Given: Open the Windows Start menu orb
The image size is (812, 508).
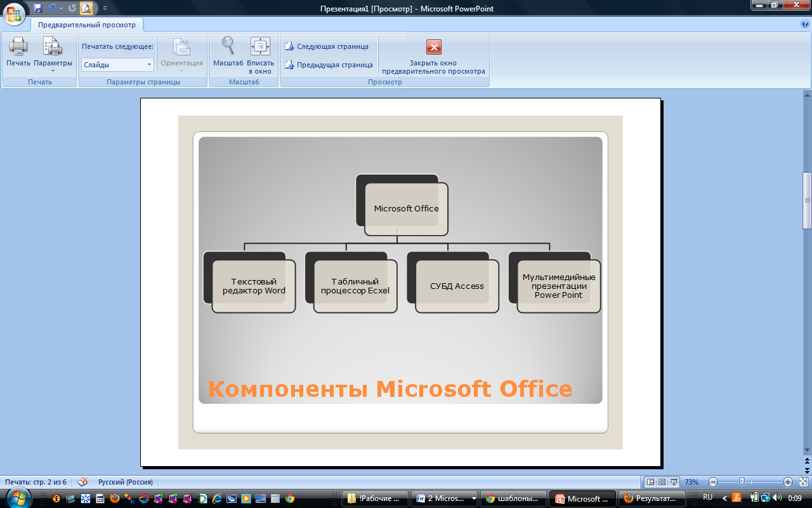Looking at the screenshot, I should tap(18, 498).
